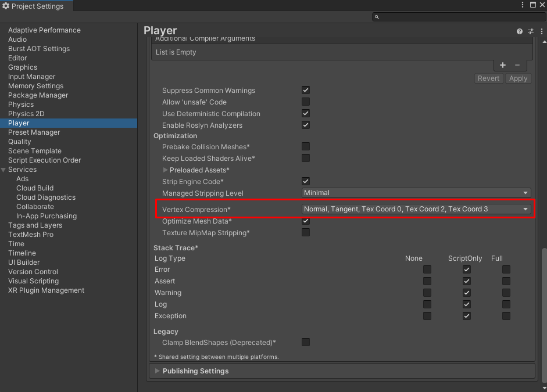Select Quality settings category

click(20, 142)
